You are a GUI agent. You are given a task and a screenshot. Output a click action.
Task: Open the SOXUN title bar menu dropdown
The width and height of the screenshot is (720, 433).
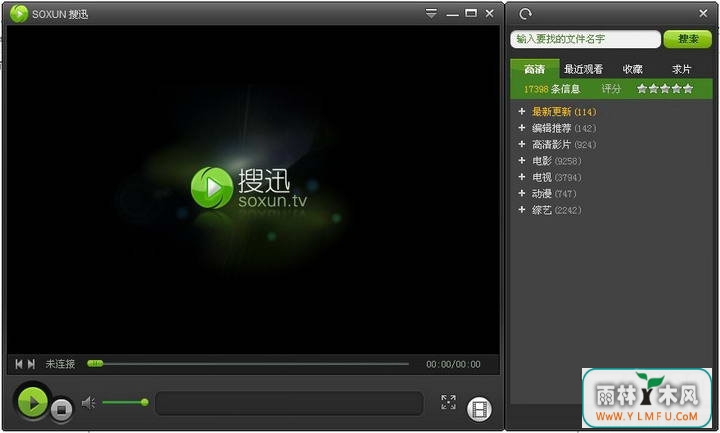(x=431, y=13)
